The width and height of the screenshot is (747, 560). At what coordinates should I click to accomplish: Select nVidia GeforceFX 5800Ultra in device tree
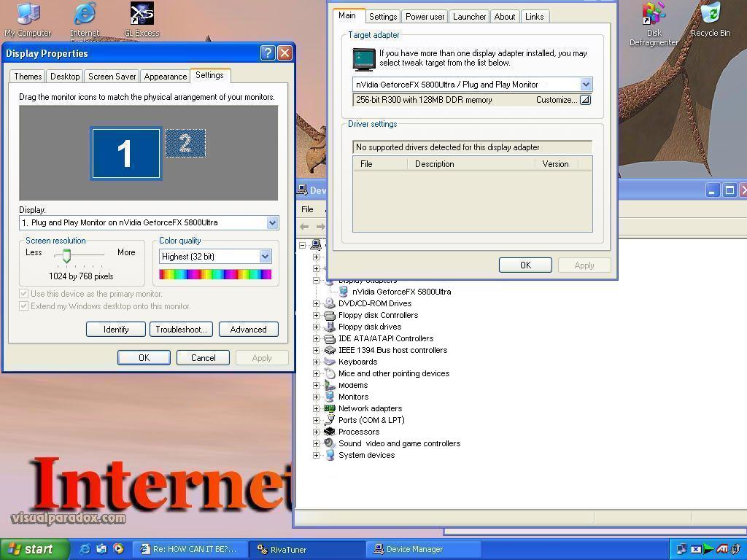402,292
